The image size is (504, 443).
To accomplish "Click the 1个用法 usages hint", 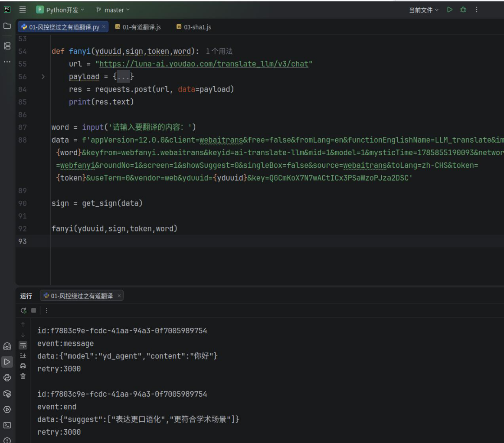I will pyautogui.click(x=219, y=51).
